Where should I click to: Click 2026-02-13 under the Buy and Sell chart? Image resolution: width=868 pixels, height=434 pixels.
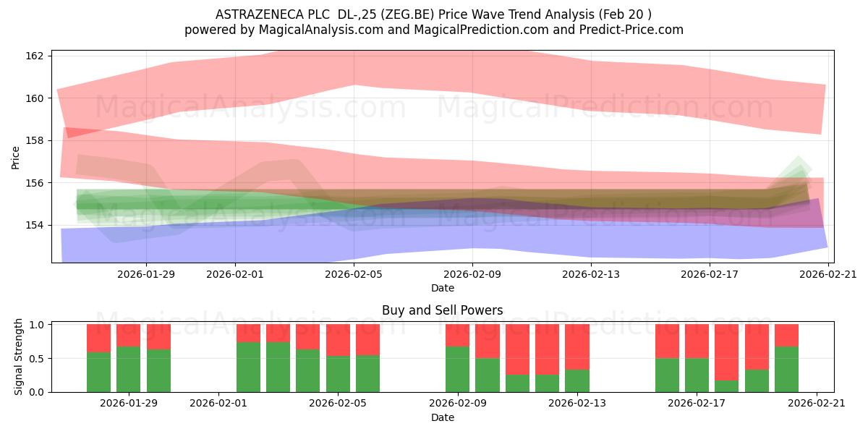pyautogui.click(x=577, y=404)
